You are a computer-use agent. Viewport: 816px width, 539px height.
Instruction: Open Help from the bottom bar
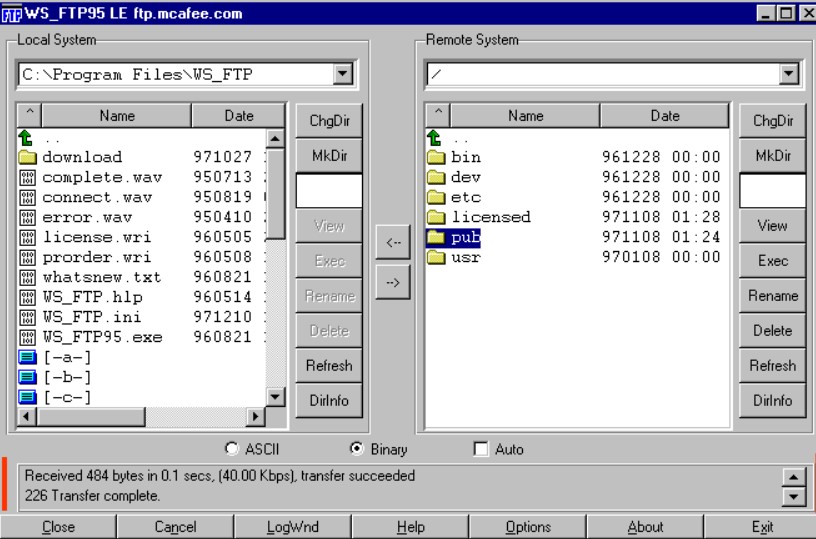tap(411, 527)
